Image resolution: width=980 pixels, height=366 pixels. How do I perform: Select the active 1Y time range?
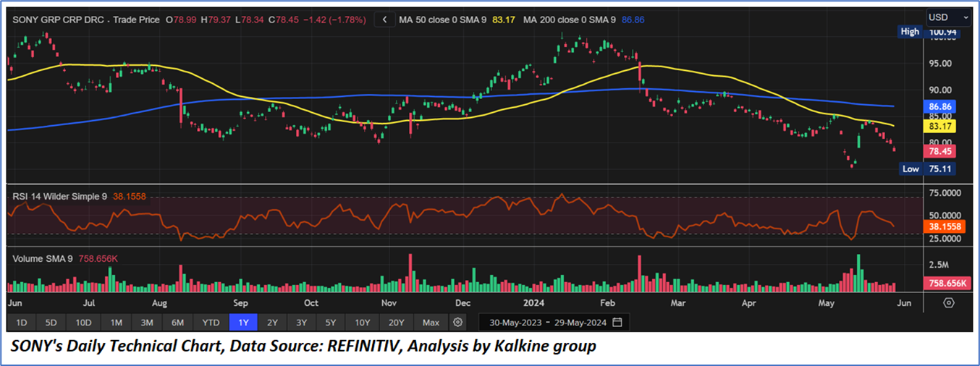point(242,322)
